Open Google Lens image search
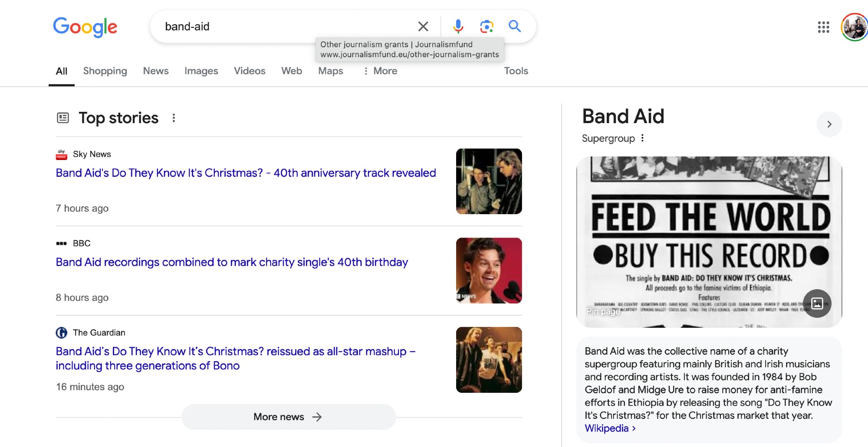Screen dimensions: 868x447 (487, 26)
